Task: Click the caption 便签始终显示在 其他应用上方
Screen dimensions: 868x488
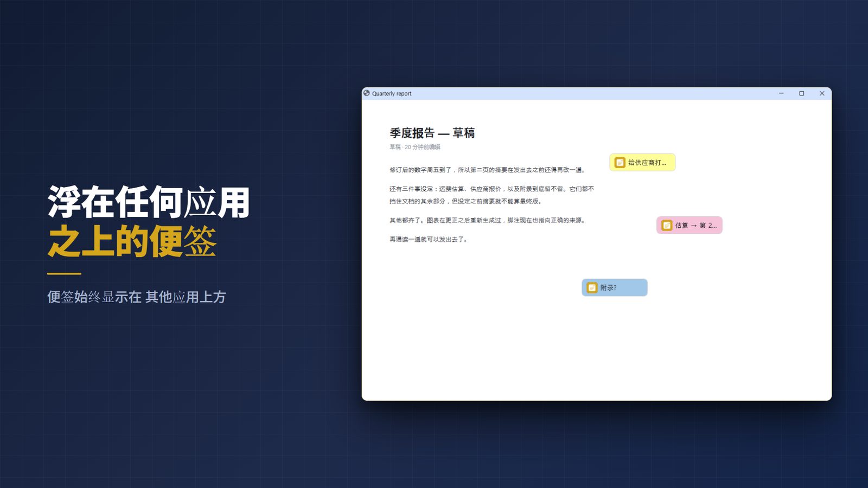Action: 136,297
